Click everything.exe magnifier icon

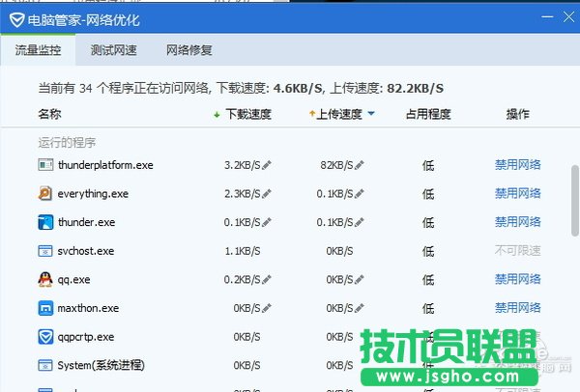pos(45,193)
